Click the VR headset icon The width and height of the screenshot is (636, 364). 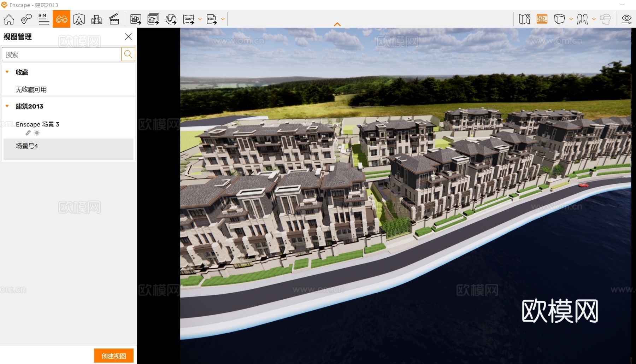coord(605,19)
